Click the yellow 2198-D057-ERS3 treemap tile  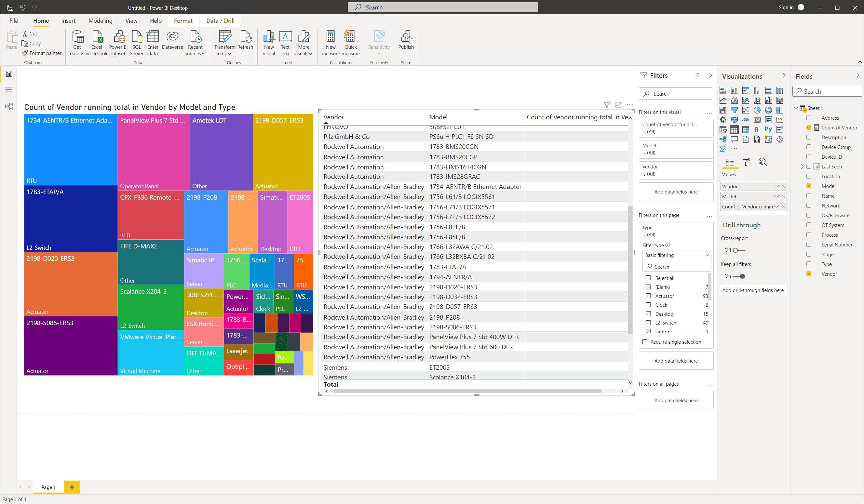point(282,152)
